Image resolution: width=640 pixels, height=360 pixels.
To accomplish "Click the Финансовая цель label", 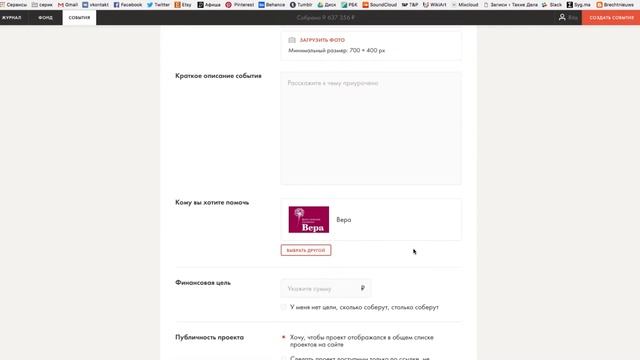I will click(203, 282).
